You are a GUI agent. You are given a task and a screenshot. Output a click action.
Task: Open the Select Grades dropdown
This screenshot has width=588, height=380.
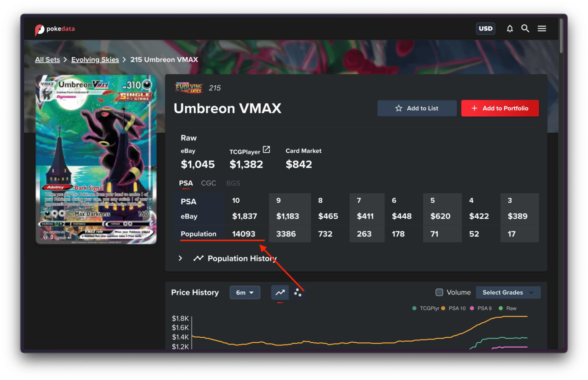click(508, 293)
